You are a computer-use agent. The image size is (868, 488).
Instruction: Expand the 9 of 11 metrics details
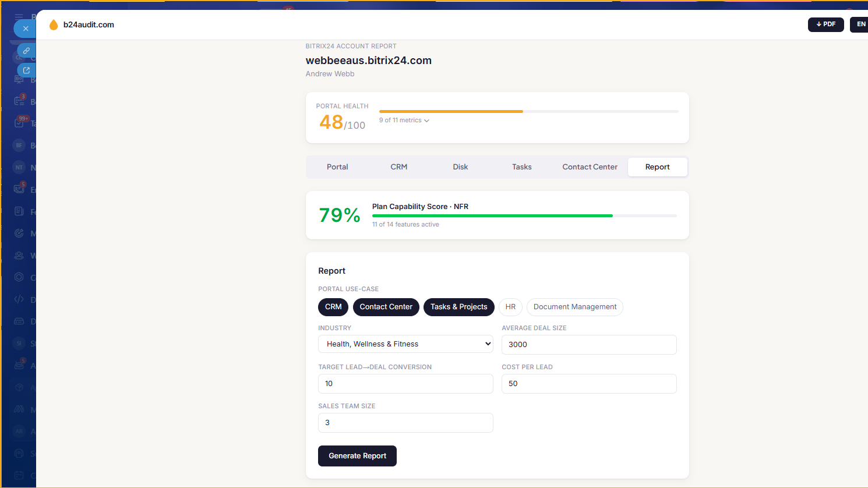[x=404, y=121]
